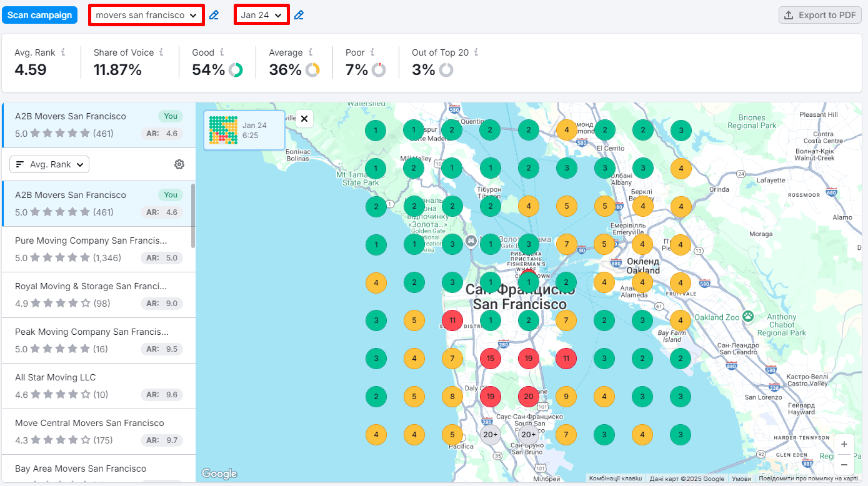The width and height of the screenshot is (868, 486).
Task: Click the star rating of Royal Moving & Storage
Action: coord(61,304)
